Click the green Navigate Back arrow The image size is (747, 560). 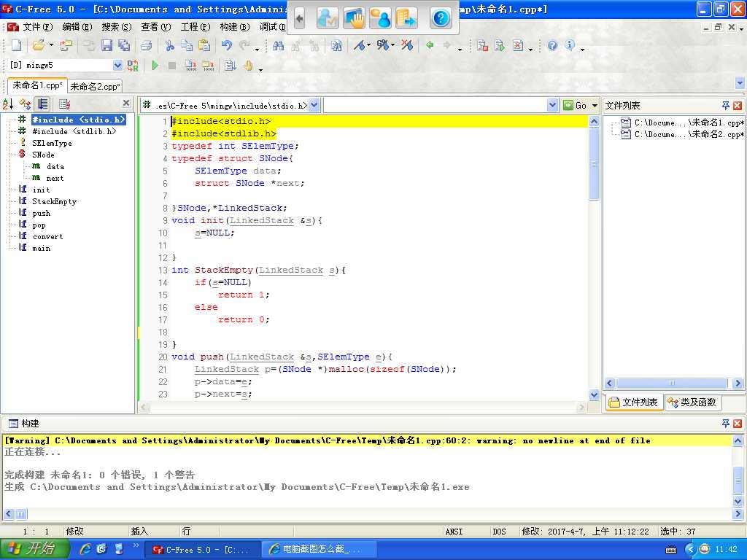[430, 45]
